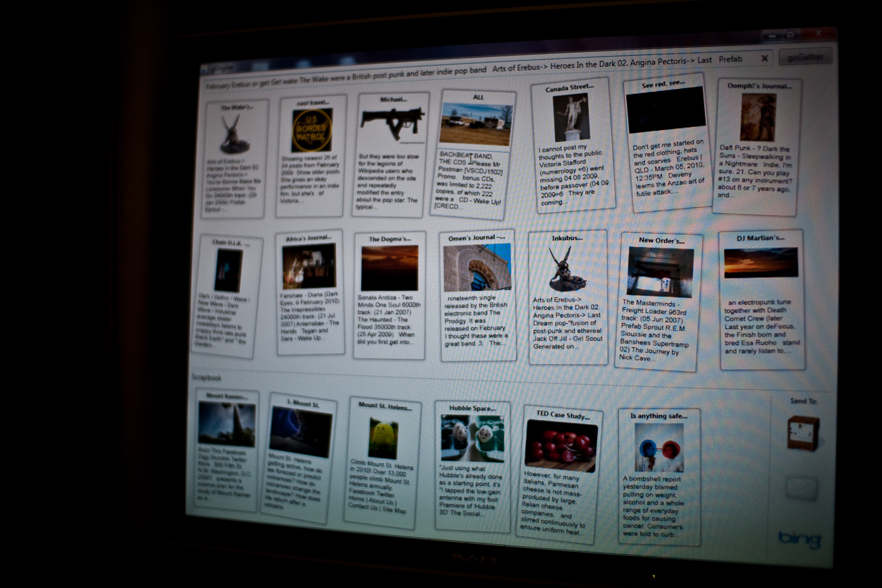882x588 pixels.
Task: Click the Bing logo
Action: click(800, 538)
